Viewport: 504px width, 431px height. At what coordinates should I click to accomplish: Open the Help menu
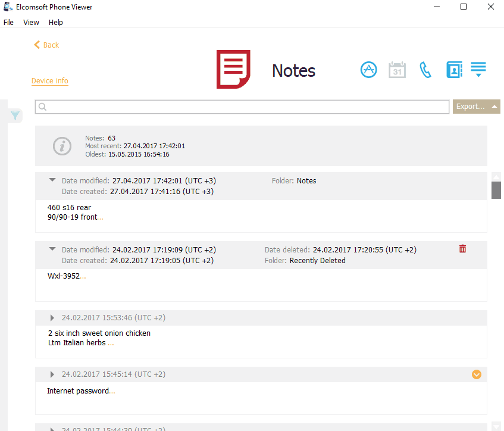pos(56,23)
